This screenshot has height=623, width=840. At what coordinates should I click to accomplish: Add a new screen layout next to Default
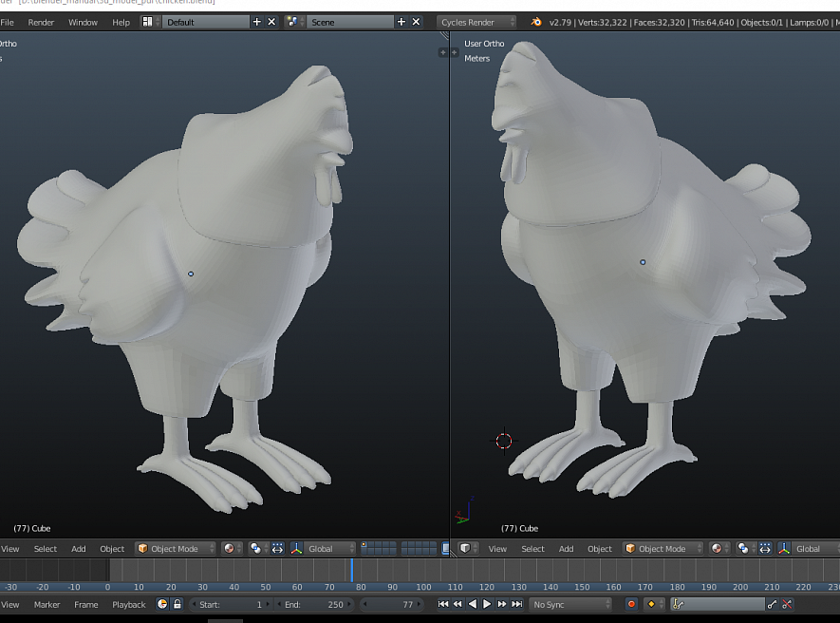click(x=256, y=22)
